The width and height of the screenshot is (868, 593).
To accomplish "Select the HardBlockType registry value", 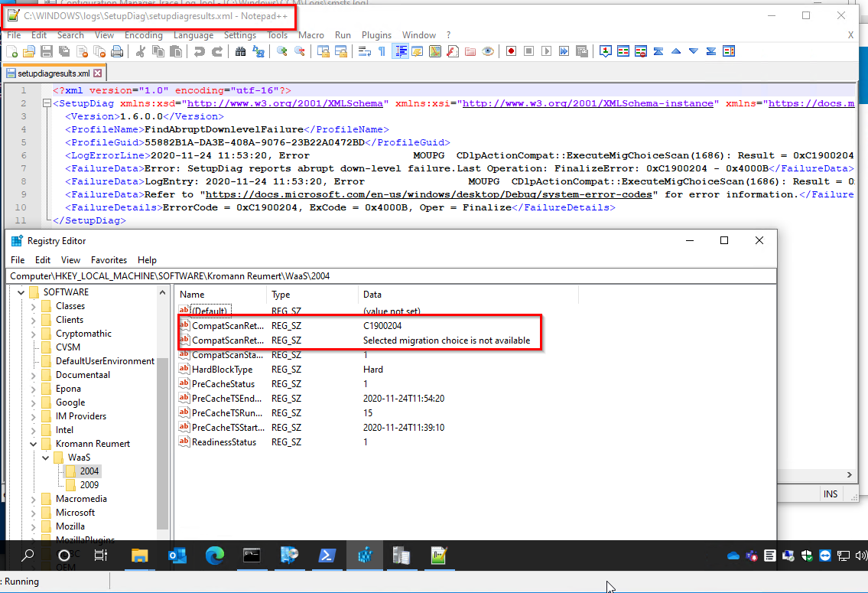I will tap(222, 370).
